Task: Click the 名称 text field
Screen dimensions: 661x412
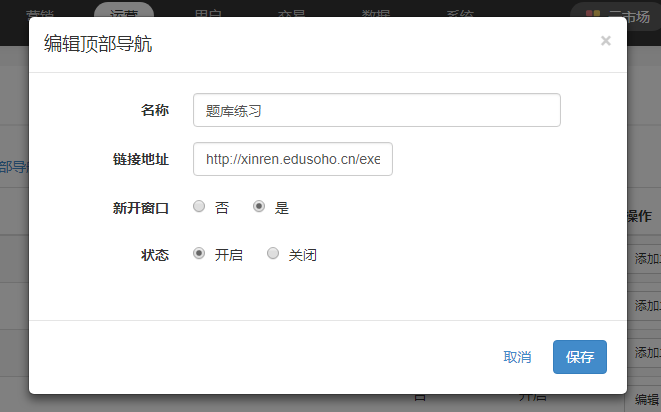Action: (x=376, y=110)
